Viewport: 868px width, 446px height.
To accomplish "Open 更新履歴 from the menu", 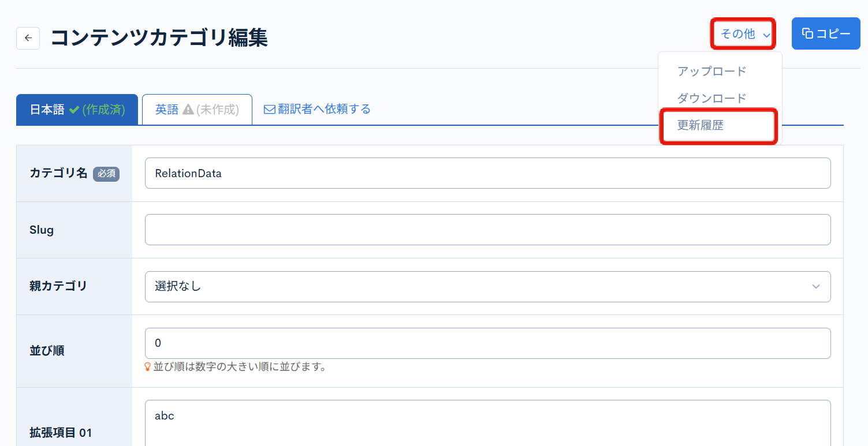I will (701, 126).
